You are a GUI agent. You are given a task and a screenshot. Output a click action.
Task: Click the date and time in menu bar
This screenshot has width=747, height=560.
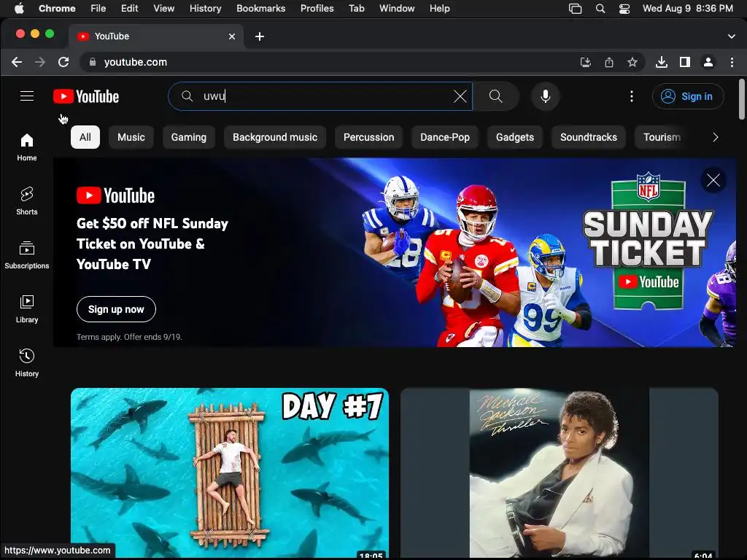pos(687,9)
